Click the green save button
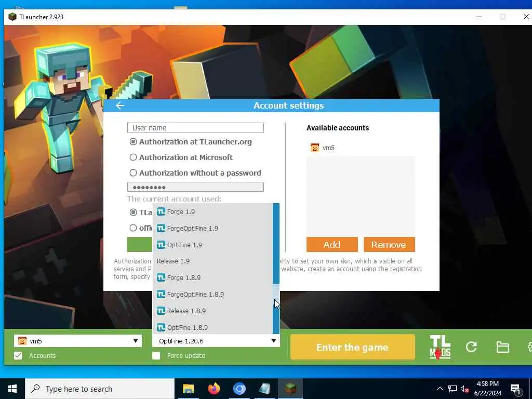This screenshot has width=532, height=399. coord(140,244)
